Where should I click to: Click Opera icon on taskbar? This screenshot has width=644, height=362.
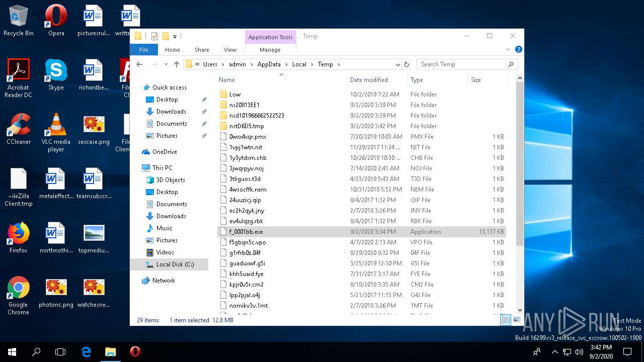coord(135,352)
